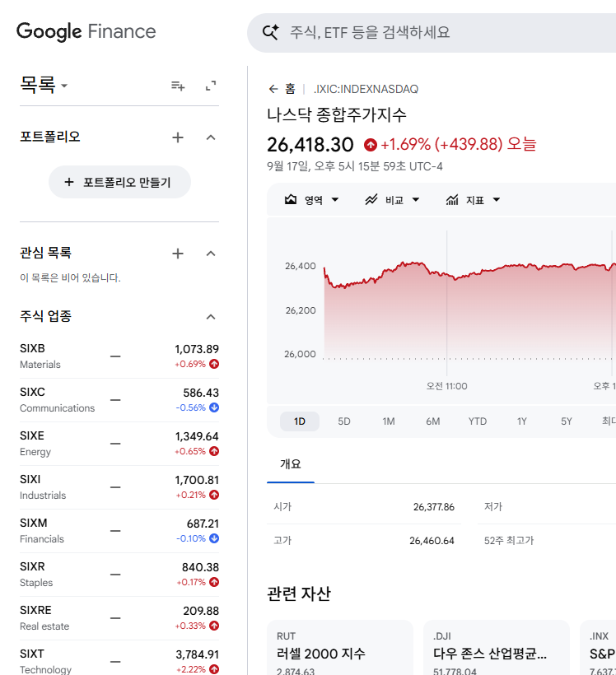This screenshot has width=616, height=675.
Task: Open the 영역 chart type dropdown
Action: coord(312,200)
